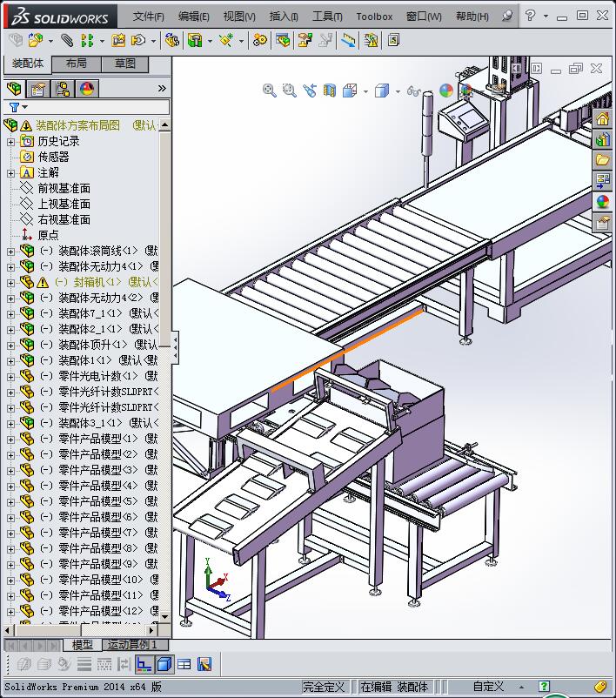Click the feature tree scroll down arrow
The width and height of the screenshot is (616, 698).
pyautogui.click(x=164, y=616)
